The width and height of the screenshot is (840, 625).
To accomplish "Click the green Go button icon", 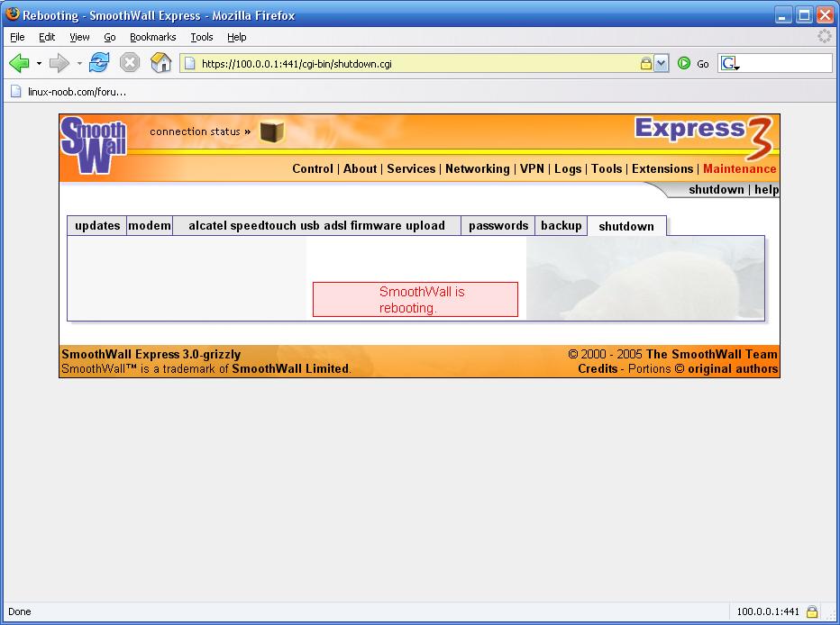I will pos(683,63).
